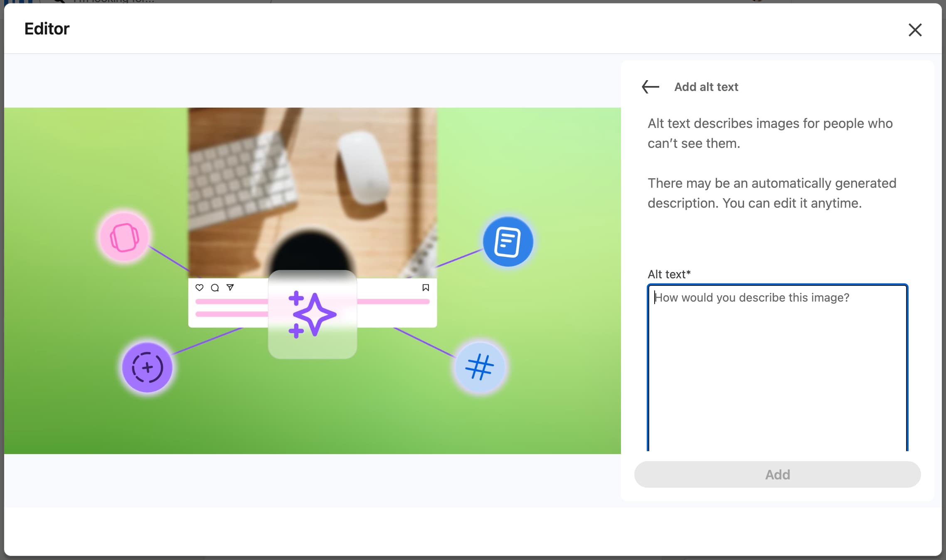Click the comment bubble icon in the mockup
The width and height of the screenshot is (946, 560).
(215, 287)
